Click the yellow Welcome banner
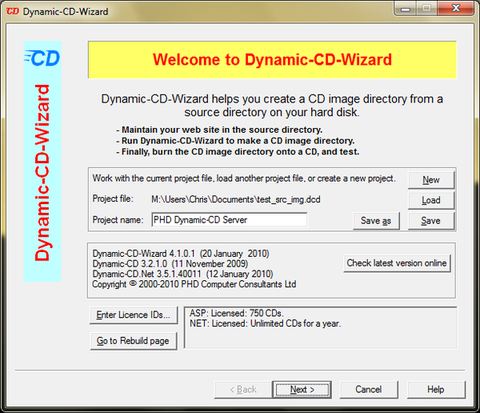This screenshot has height=413, width=480. (x=272, y=60)
